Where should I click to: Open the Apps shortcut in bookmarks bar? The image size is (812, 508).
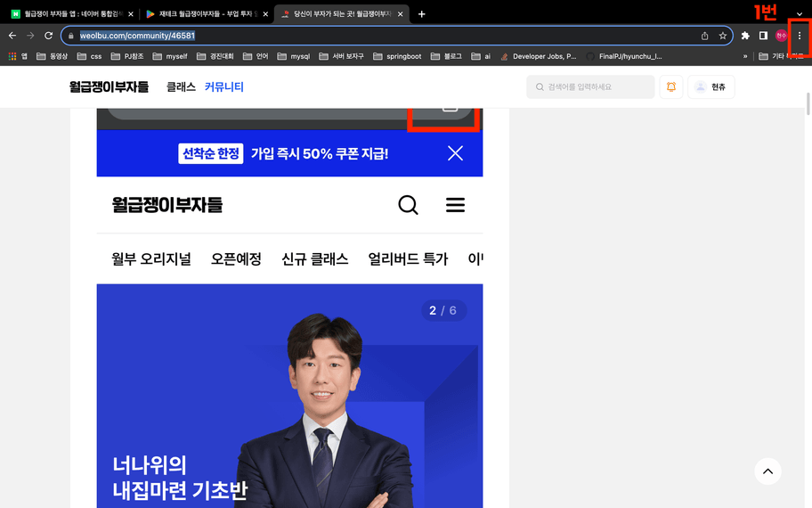point(18,56)
